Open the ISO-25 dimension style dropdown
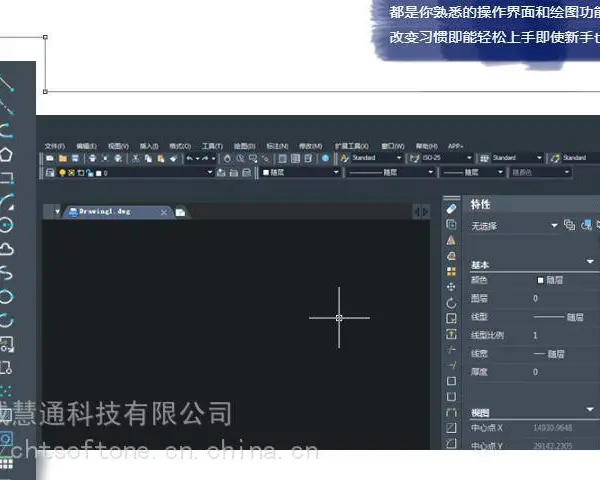600x480 pixels. 447,158
